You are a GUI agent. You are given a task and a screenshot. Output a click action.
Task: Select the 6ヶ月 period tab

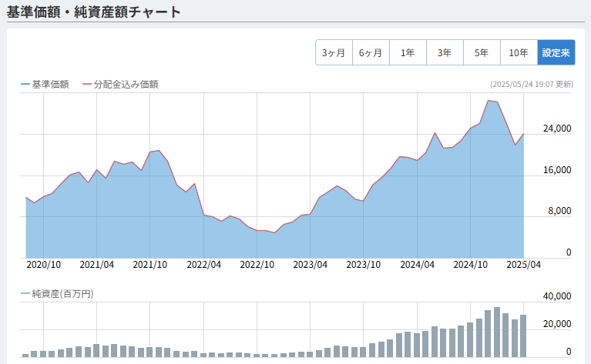371,52
